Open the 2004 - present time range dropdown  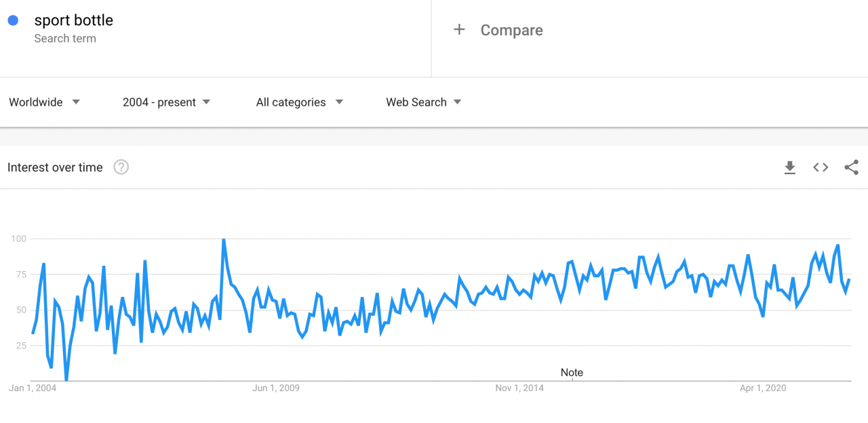coord(167,102)
